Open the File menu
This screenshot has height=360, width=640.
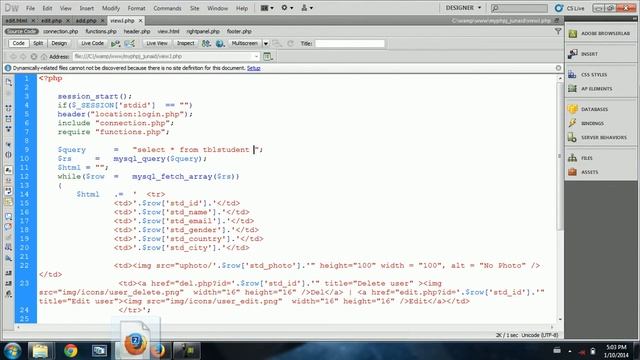tap(30, 8)
